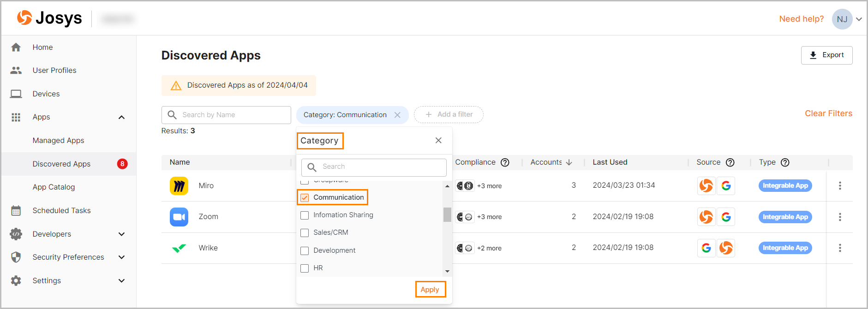Viewport: 868px width, 309px height.
Task: Click the category list scroll up arrow
Action: [447, 186]
